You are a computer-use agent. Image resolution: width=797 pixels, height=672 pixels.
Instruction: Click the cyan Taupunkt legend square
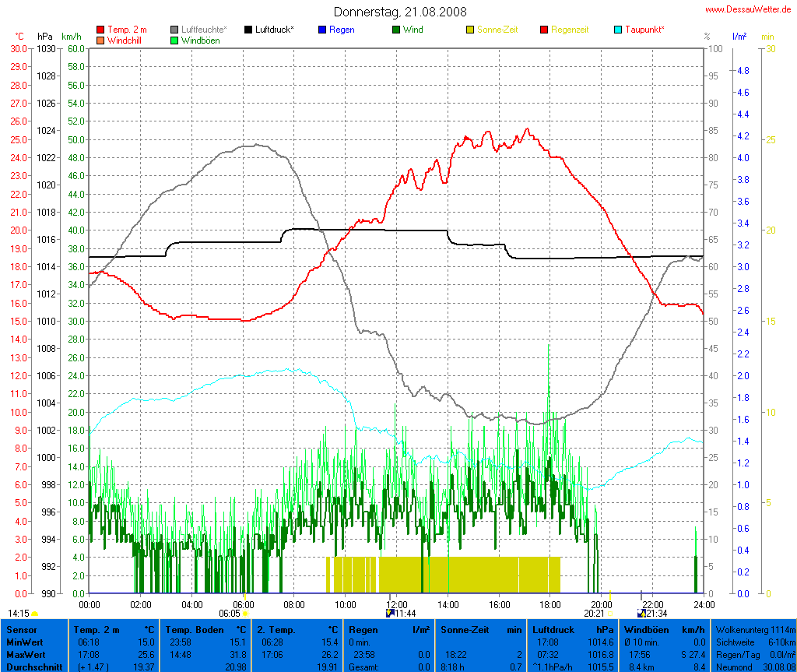pyautogui.click(x=619, y=30)
